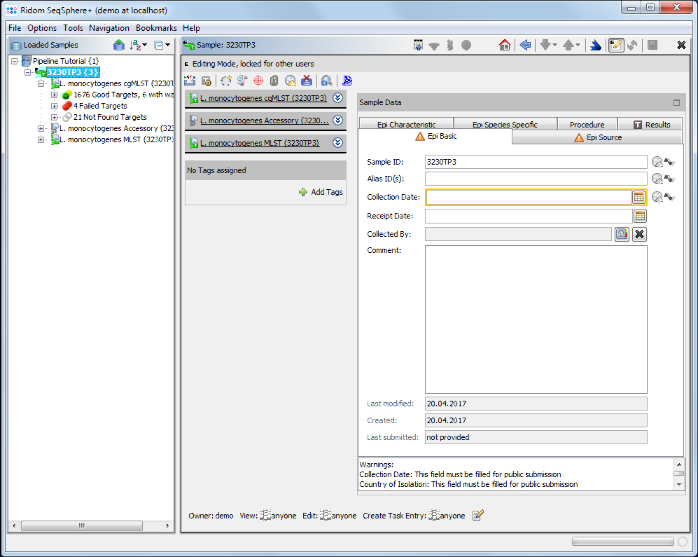
Task: Expand the 1676 Good Targets node
Action: pos(54,95)
